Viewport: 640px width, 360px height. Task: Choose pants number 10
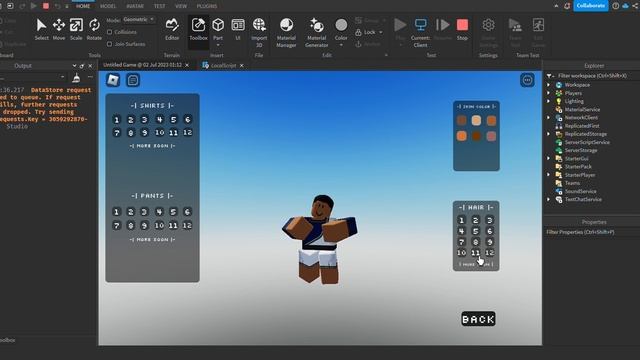pos(159,225)
